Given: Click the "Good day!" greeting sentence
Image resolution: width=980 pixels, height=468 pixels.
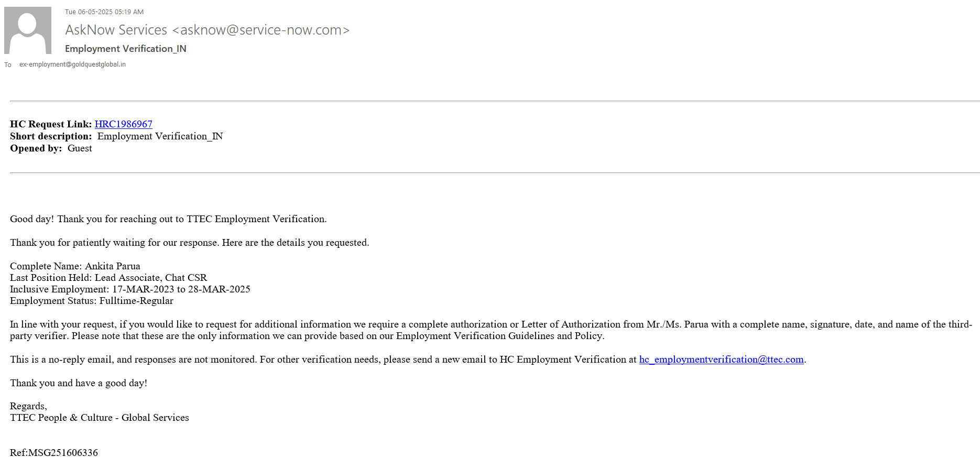Looking at the screenshot, I should 168,219.
